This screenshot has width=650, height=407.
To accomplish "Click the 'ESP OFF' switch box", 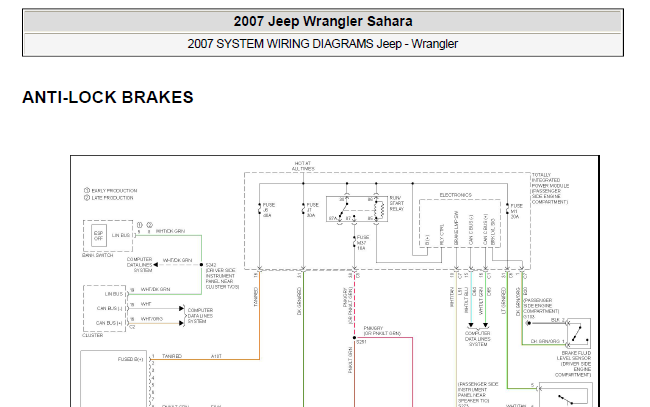I will click(x=98, y=236).
